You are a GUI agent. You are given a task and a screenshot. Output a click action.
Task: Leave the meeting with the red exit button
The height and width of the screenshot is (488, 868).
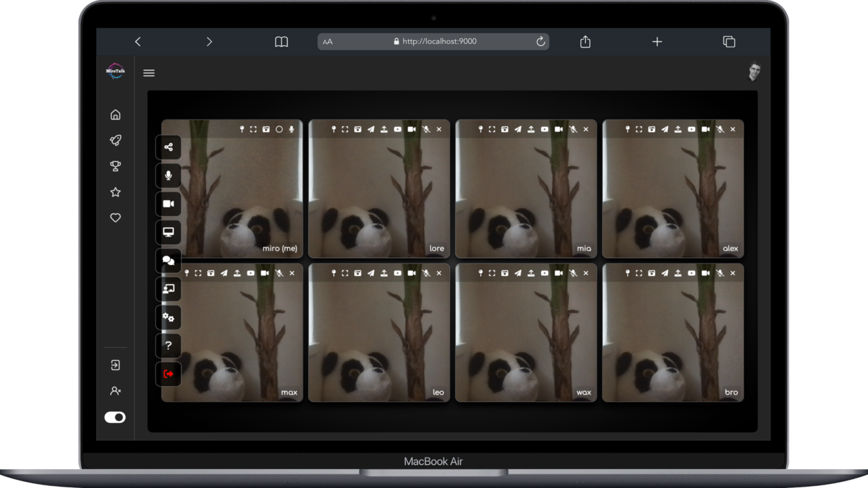click(168, 373)
